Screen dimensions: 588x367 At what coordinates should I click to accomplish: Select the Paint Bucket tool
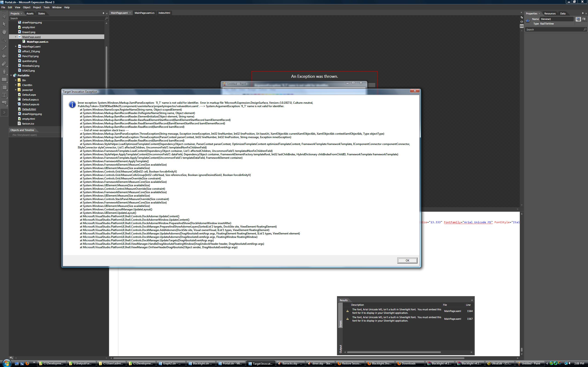pos(4,56)
